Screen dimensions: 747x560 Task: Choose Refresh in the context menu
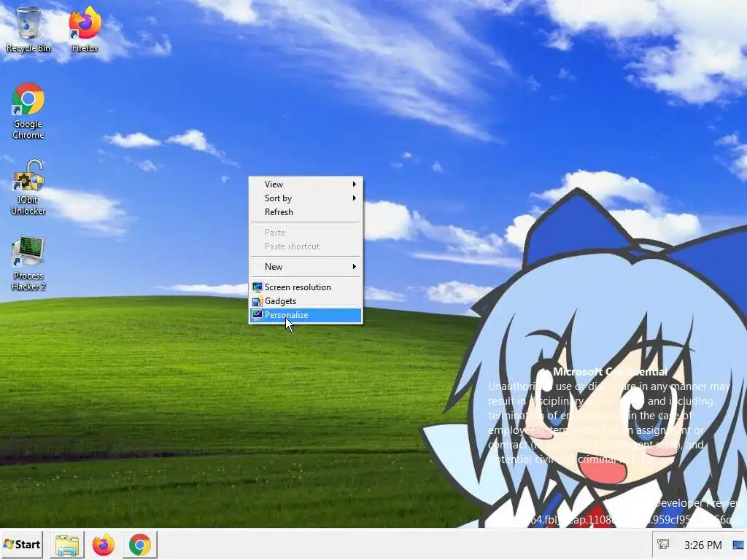306,212
